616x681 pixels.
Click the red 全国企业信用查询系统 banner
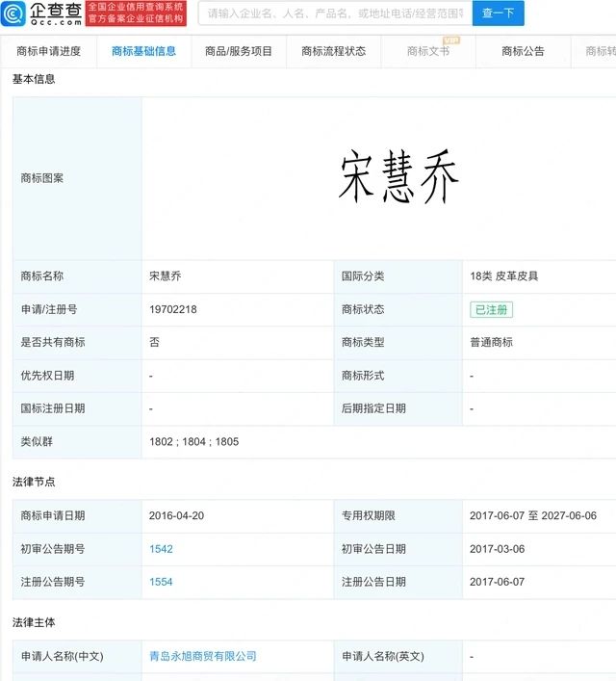coord(136,13)
